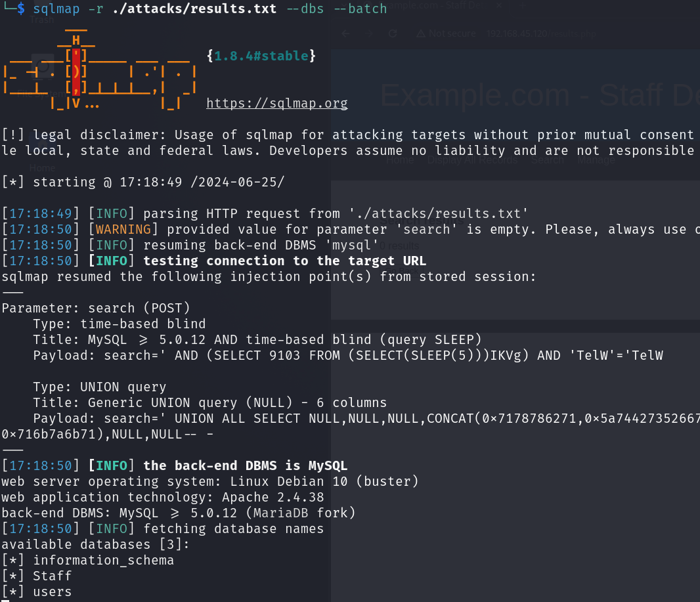Select 'web application technology: Apache 2.4.38' line
Image resolution: width=700 pixels, height=602 pixels.
coord(162,497)
